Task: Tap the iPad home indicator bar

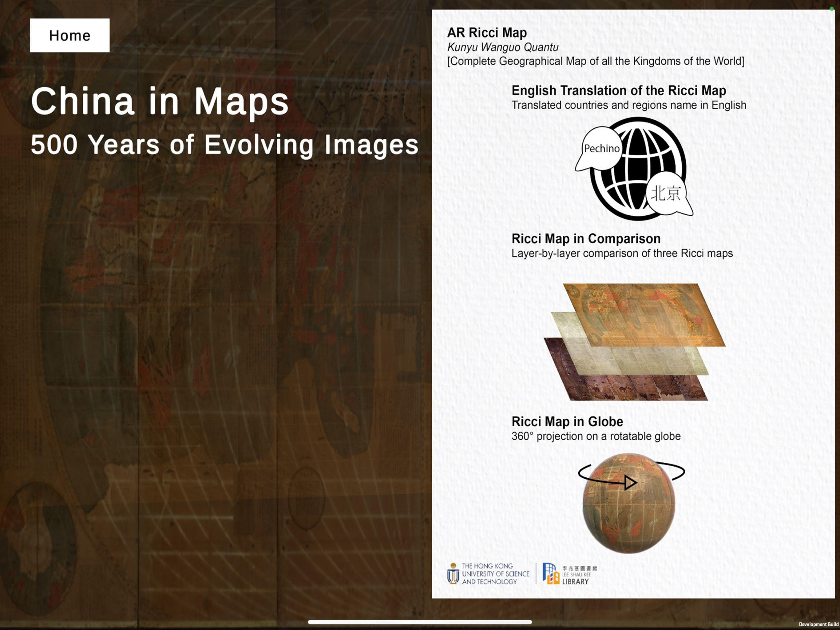Action: (420, 622)
